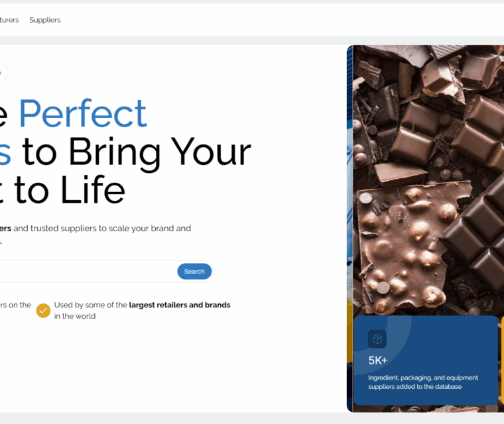Image resolution: width=504 pixels, height=424 pixels.
Task: Select the 5K+ statistic number
Action: [x=377, y=360]
